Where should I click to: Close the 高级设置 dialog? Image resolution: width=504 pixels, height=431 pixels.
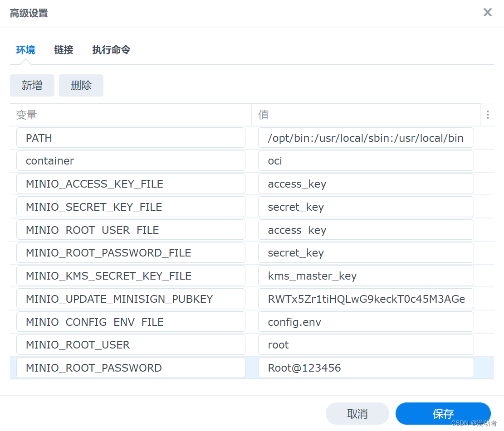click(x=488, y=12)
